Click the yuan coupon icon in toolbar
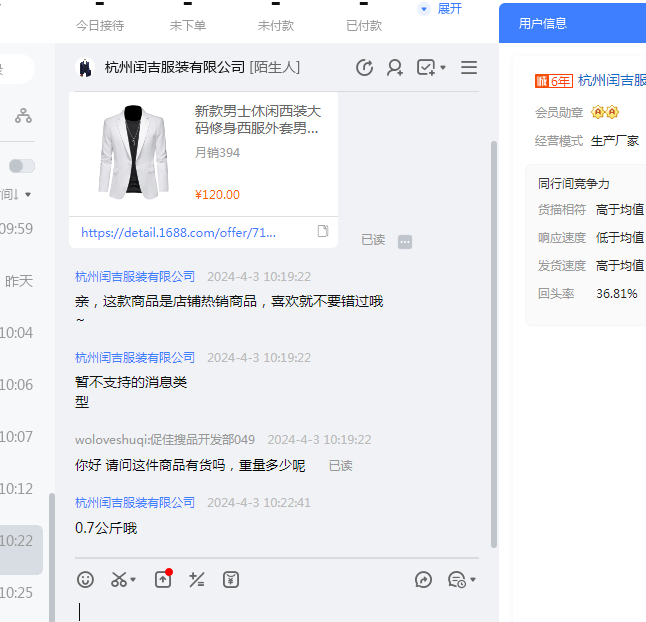 [231, 580]
